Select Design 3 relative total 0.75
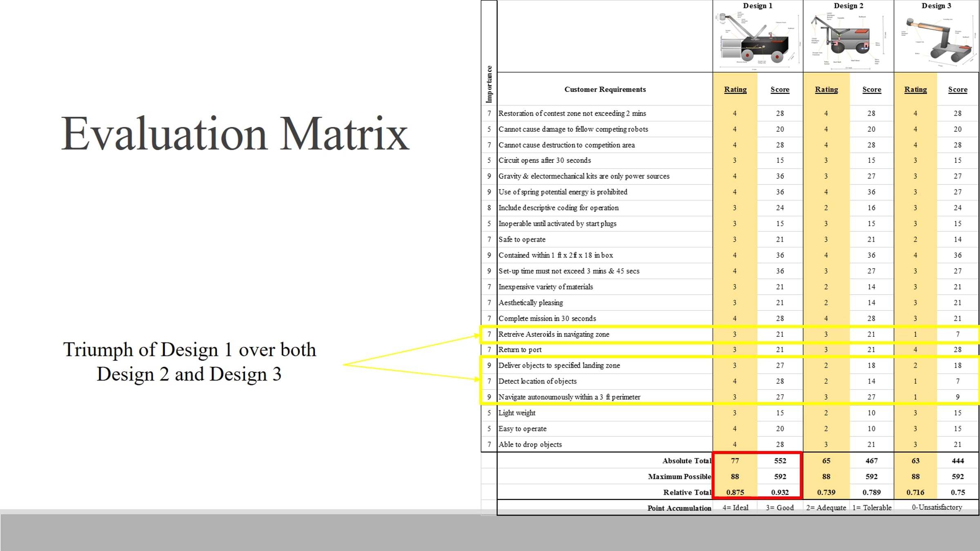 pyautogui.click(x=958, y=492)
